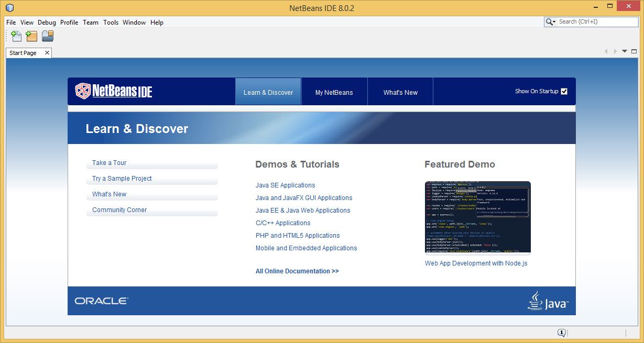Viewport: 644px width, 343px height.
Task: Open Java SE Applications tutorials link
Action: [x=285, y=185]
